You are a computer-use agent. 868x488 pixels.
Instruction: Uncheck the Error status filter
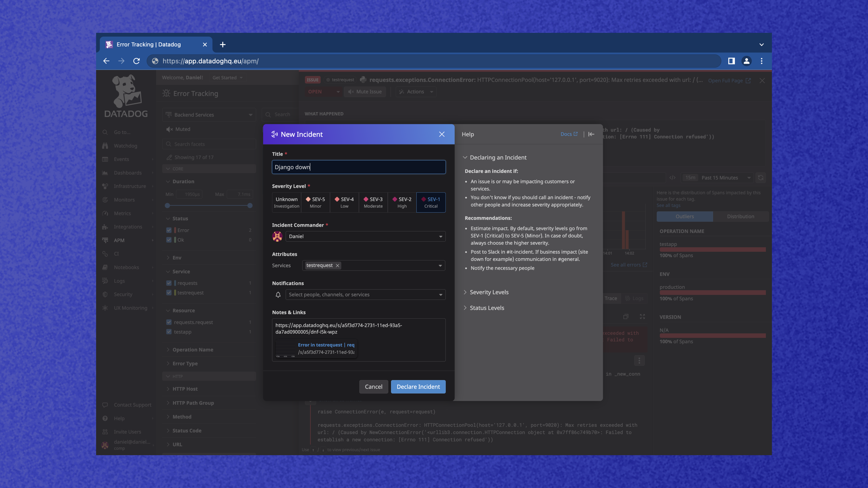point(169,230)
